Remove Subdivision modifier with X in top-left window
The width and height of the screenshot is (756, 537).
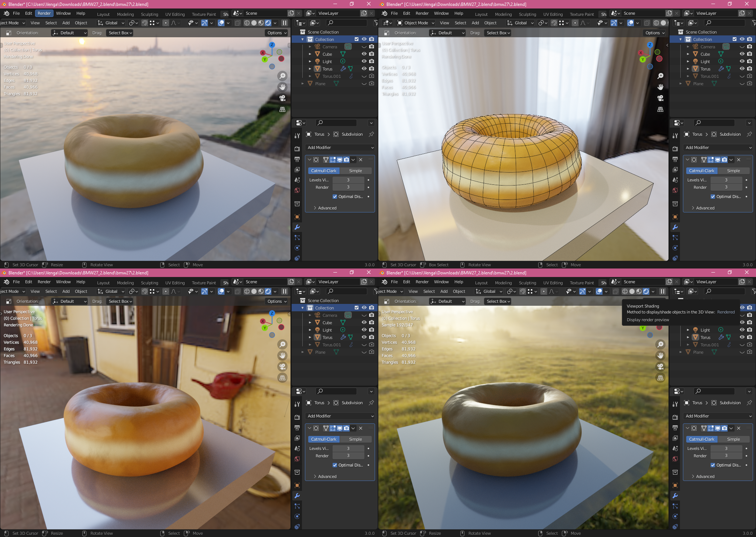361,160
